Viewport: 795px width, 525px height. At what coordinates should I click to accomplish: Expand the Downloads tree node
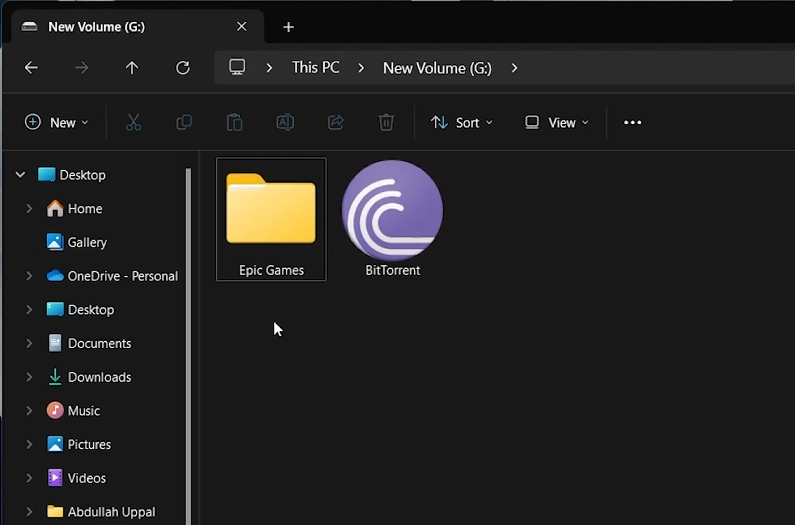point(29,377)
